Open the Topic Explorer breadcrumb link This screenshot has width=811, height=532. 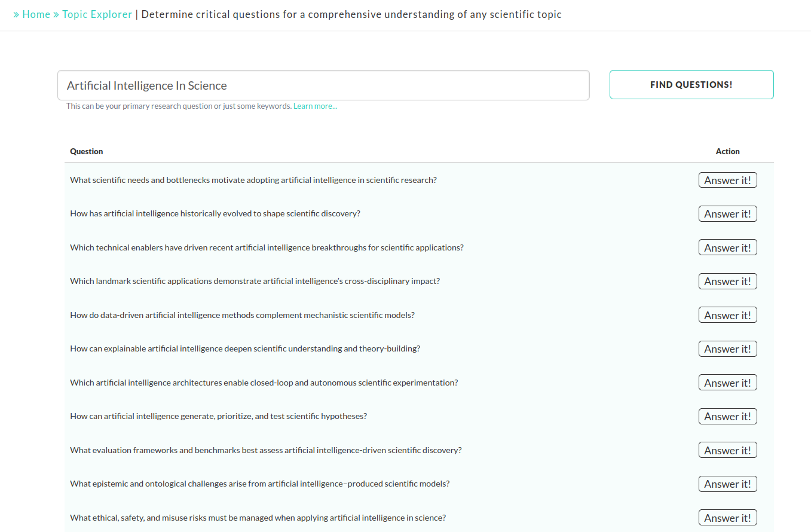coord(97,14)
